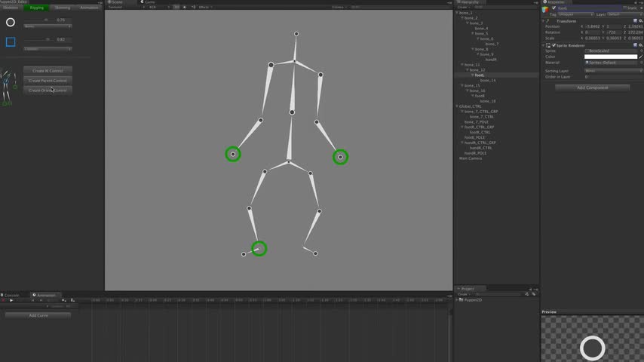This screenshot has width=644, height=362.
Task: Select Puppet2D folder in Project panel
Action: pyautogui.click(x=472, y=300)
